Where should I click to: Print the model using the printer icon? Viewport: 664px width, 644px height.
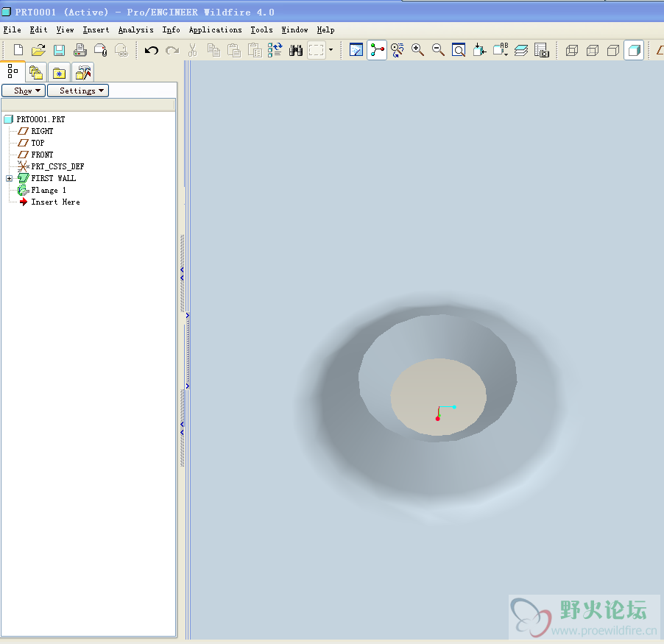tap(80, 50)
